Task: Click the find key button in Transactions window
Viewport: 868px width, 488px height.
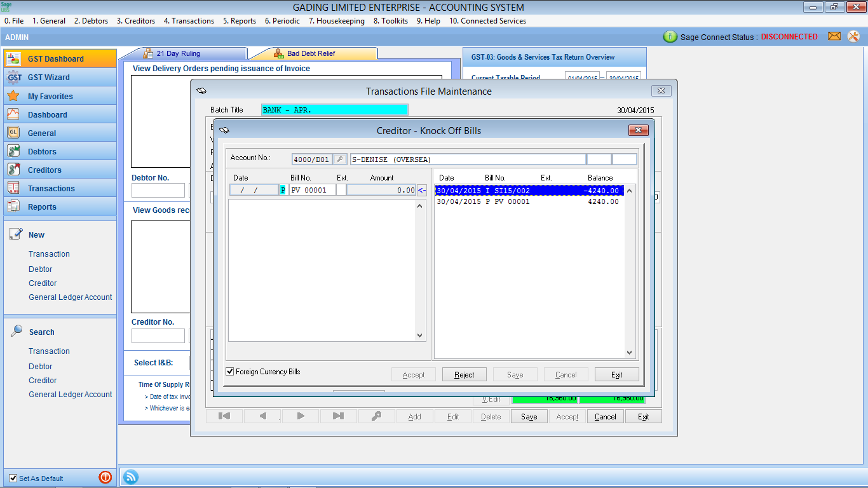Action: click(376, 416)
